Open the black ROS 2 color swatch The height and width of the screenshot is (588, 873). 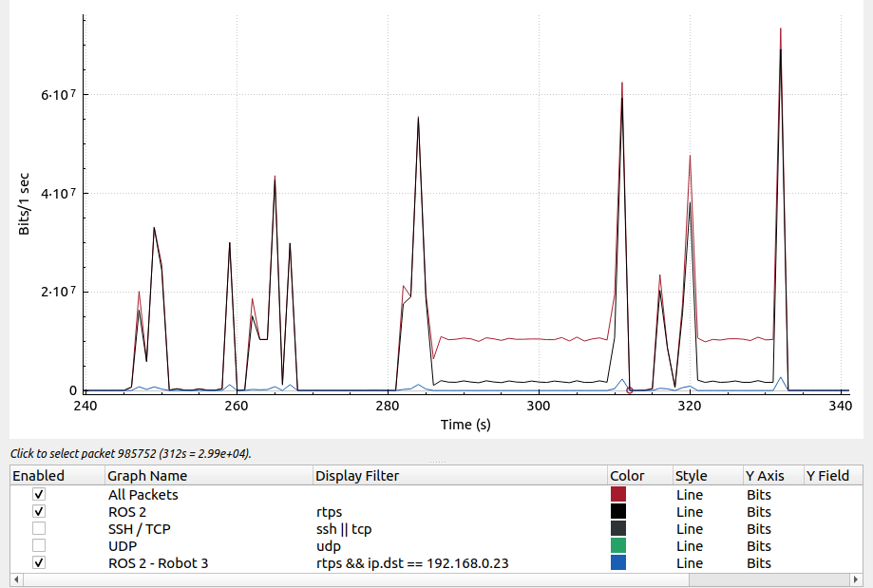(x=618, y=512)
